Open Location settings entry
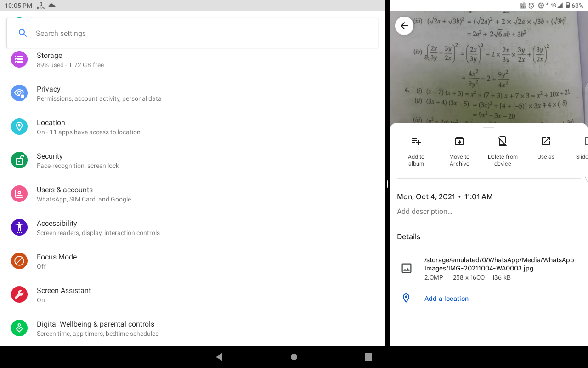588x368 pixels. (x=192, y=127)
